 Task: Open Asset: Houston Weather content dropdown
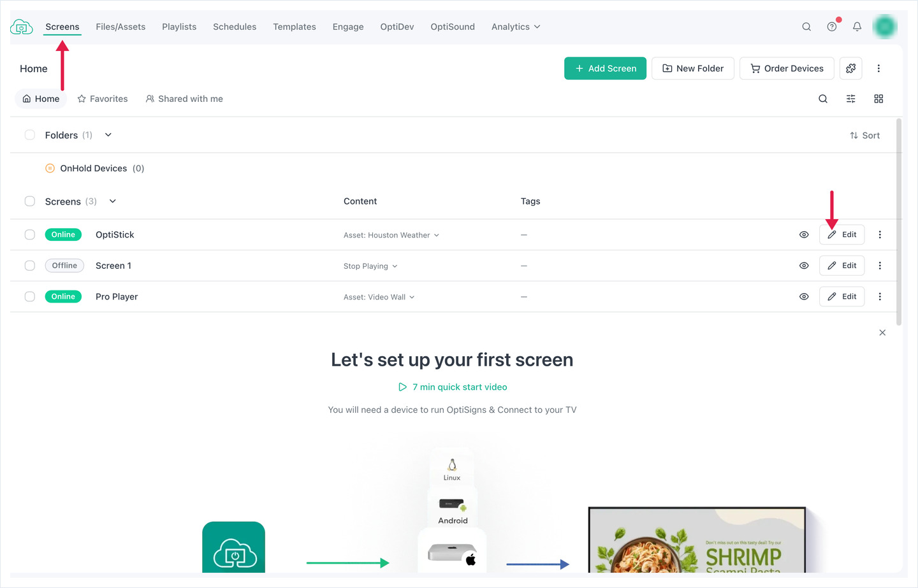[391, 235]
